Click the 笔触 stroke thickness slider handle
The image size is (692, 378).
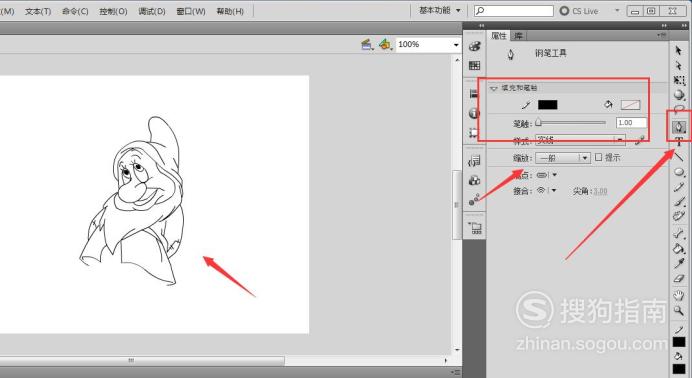click(x=538, y=123)
